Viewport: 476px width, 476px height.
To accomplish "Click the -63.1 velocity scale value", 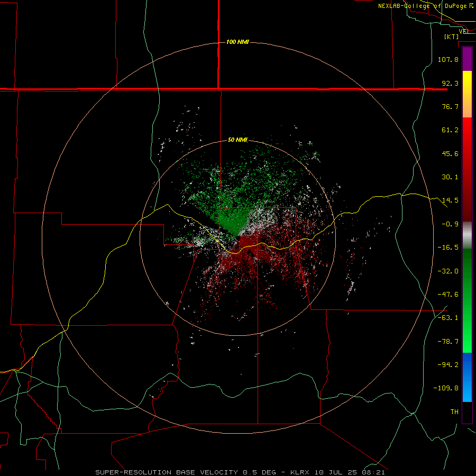I will point(448,318).
